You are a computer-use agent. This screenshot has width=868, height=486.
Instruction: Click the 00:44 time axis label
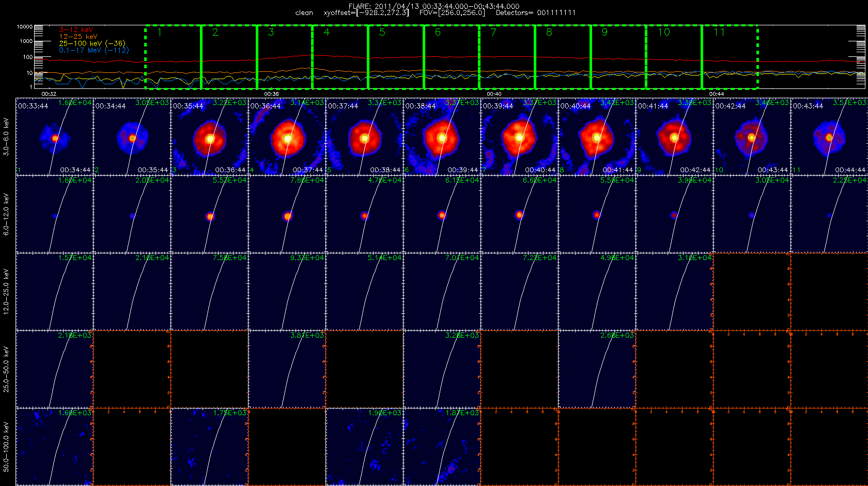717,94
